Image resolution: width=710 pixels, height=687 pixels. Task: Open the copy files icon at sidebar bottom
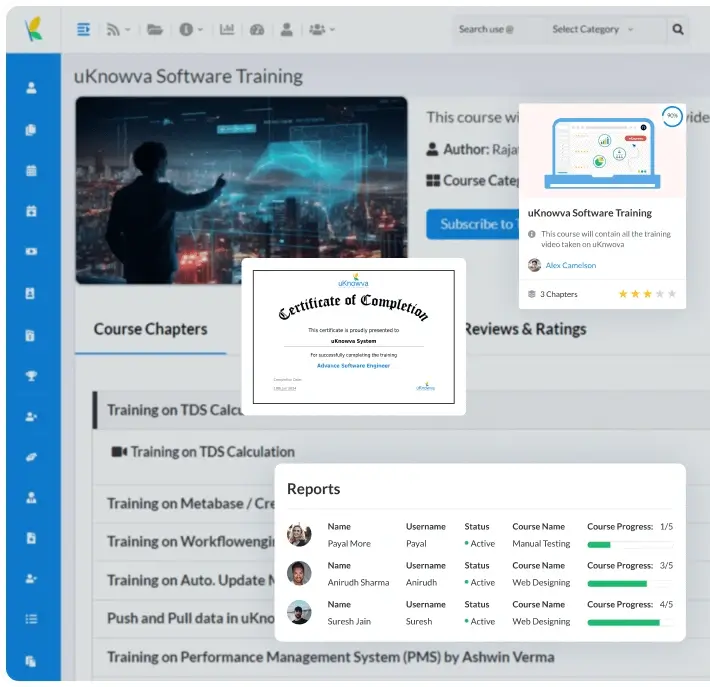pyautogui.click(x=31, y=661)
